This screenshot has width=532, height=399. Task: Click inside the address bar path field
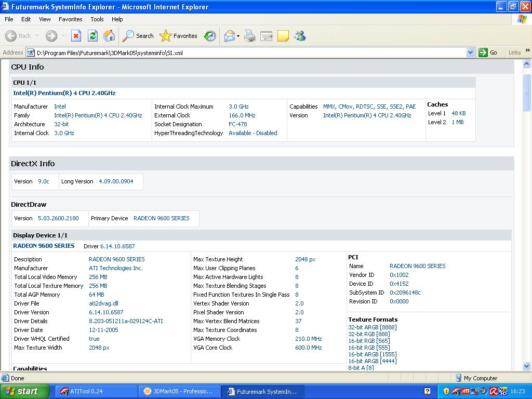pos(250,52)
